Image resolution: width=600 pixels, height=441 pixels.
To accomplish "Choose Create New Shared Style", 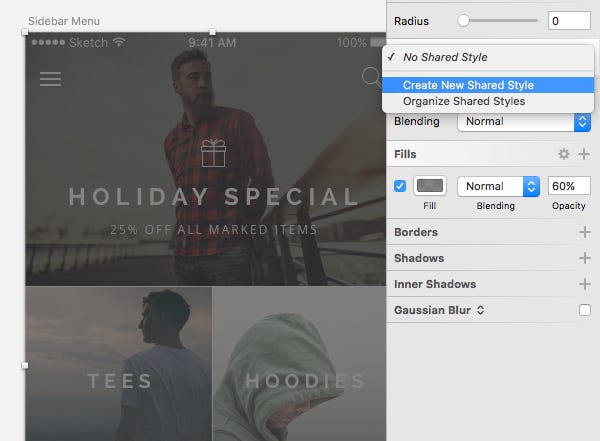I will tap(488, 85).
